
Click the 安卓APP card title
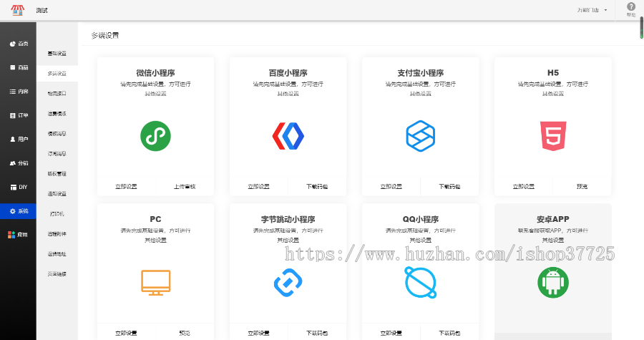[x=553, y=219]
